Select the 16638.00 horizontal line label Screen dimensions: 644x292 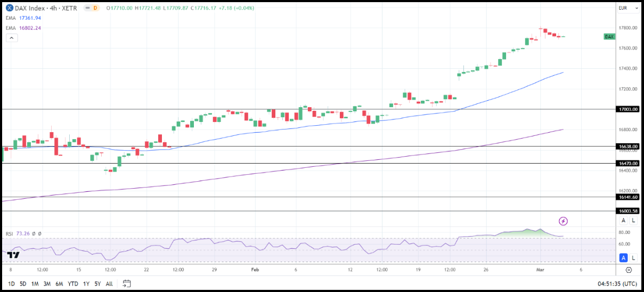tap(627, 146)
